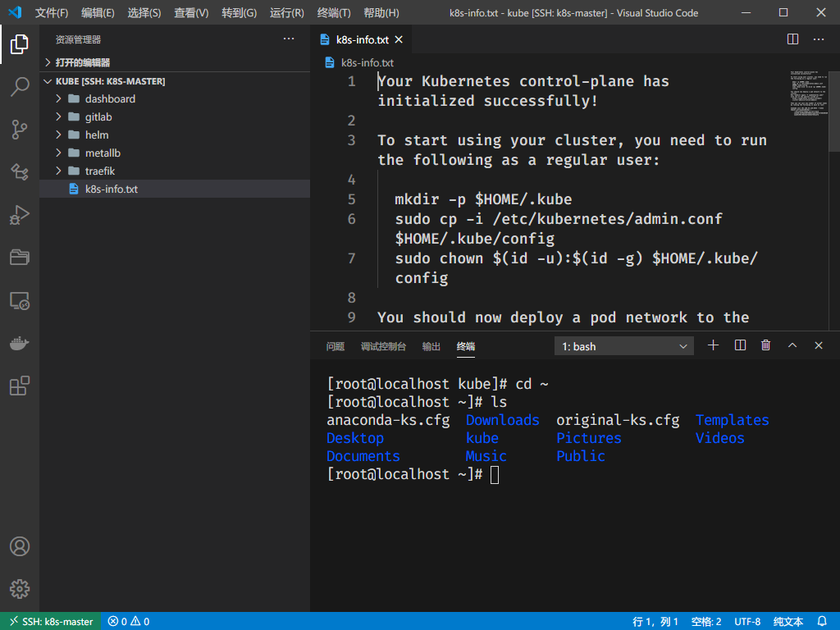Expand the gitlab folder

click(175, 116)
